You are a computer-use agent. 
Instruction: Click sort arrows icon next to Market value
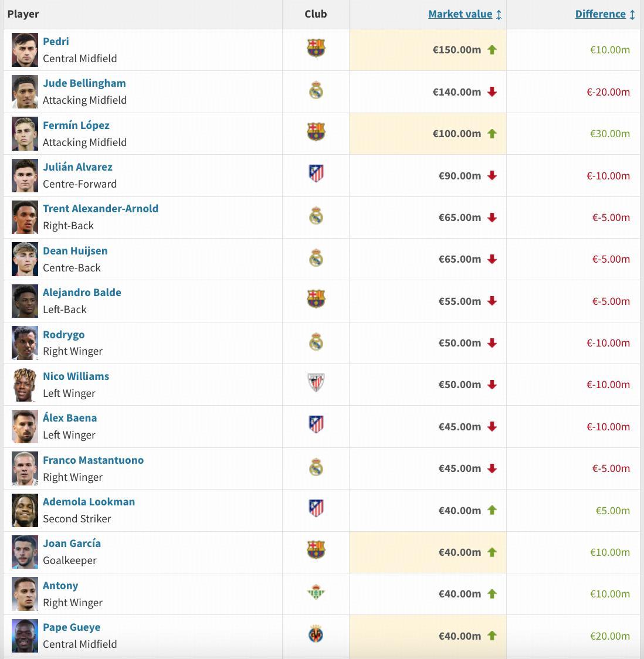(x=499, y=15)
